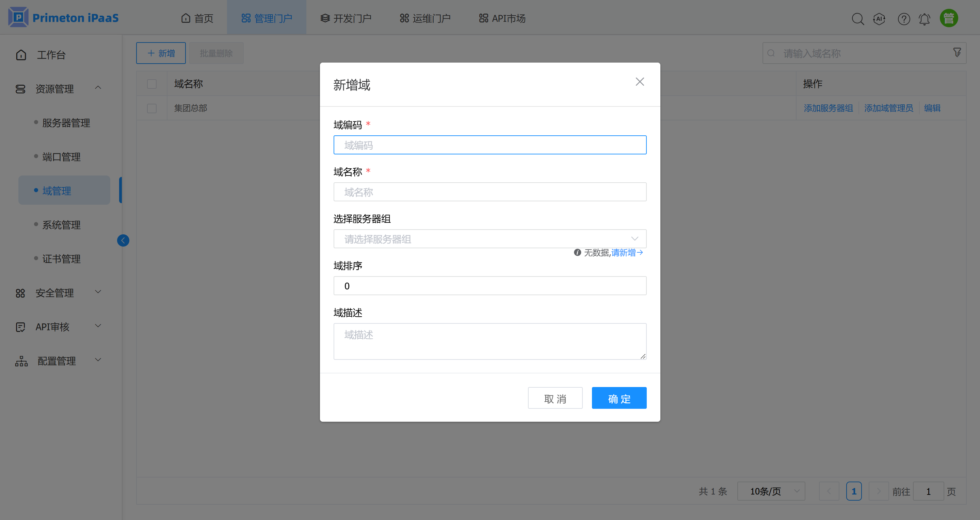Click the help question mark icon
This screenshot has height=520, width=980.
pyautogui.click(x=904, y=18)
